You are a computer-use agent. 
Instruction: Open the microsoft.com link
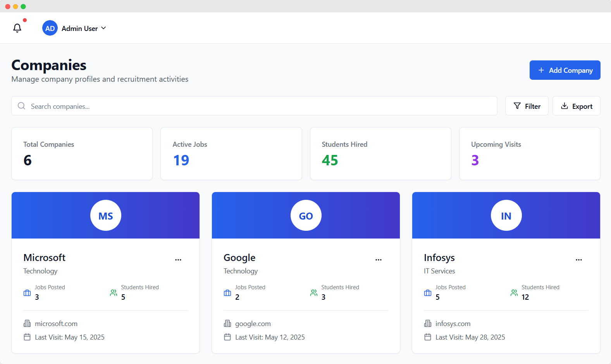coord(56,324)
